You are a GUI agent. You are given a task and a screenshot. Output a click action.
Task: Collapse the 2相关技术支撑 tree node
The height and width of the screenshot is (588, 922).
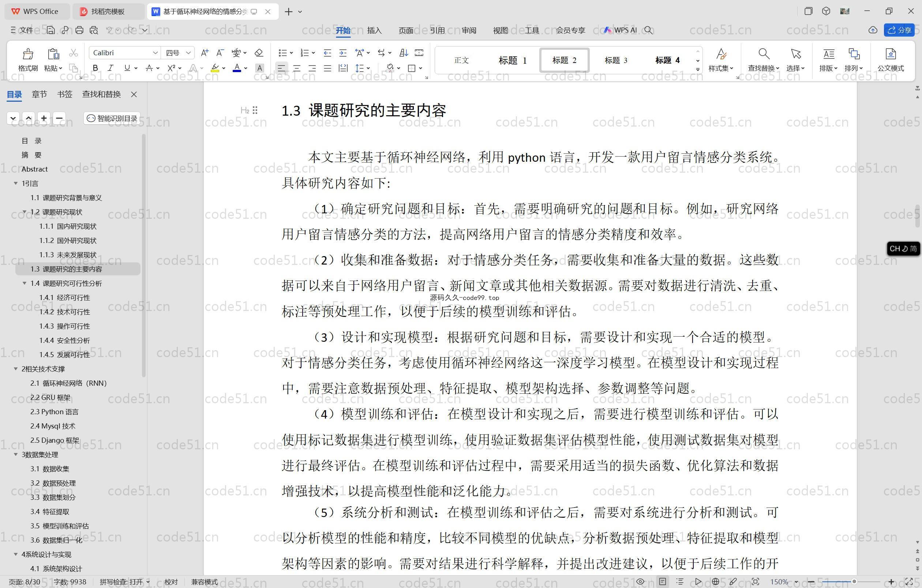(x=16, y=369)
